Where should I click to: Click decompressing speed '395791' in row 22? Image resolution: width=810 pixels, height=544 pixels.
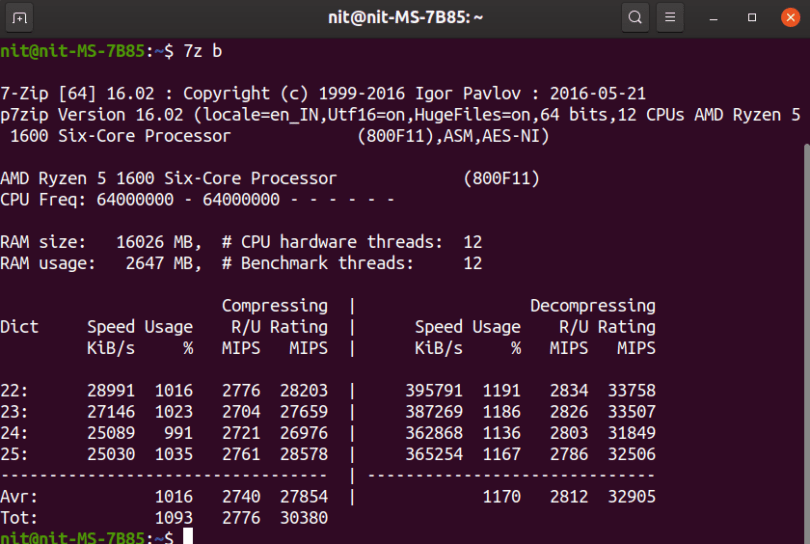click(x=433, y=390)
